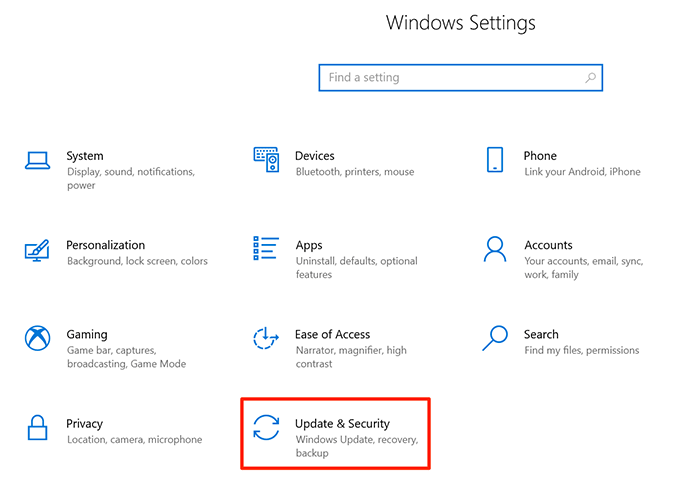This screenshot has width=680, height=478.
Task: Open Phone settings label
Action: (540, 156)
